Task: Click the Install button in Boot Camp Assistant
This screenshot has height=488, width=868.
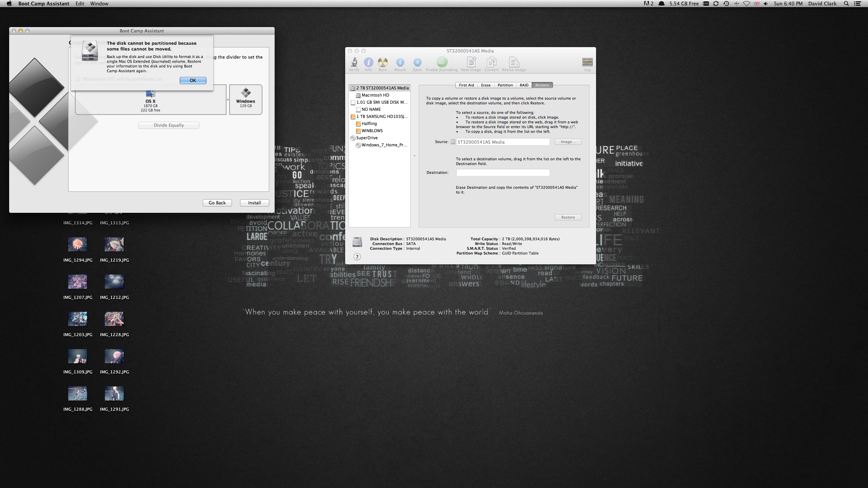Action: (x=254, y=203)
